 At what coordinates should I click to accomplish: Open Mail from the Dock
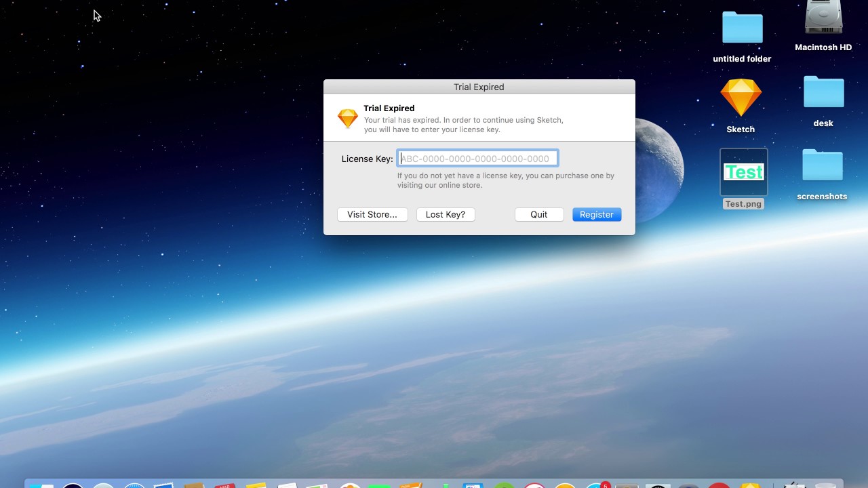point(165,486)
